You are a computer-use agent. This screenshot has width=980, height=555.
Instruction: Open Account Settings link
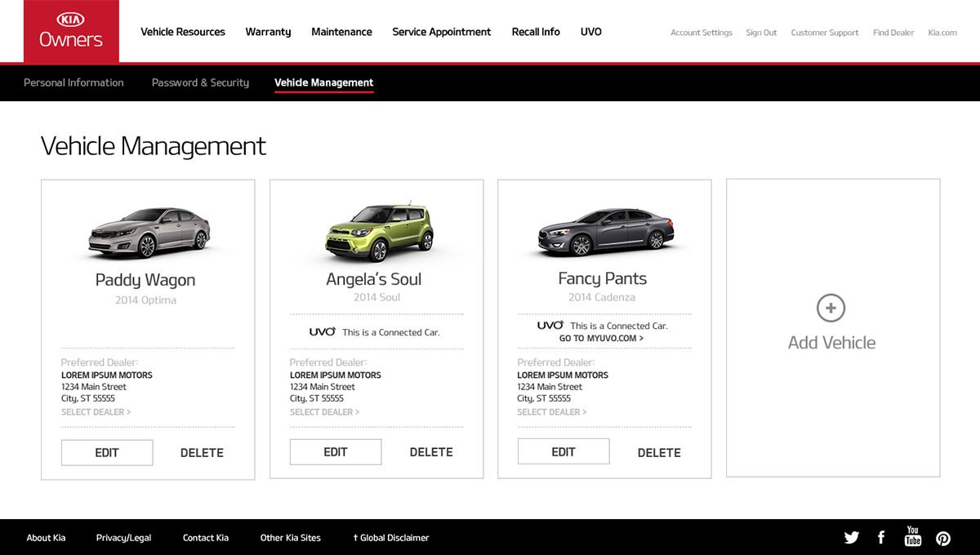(x=702, y=33)
